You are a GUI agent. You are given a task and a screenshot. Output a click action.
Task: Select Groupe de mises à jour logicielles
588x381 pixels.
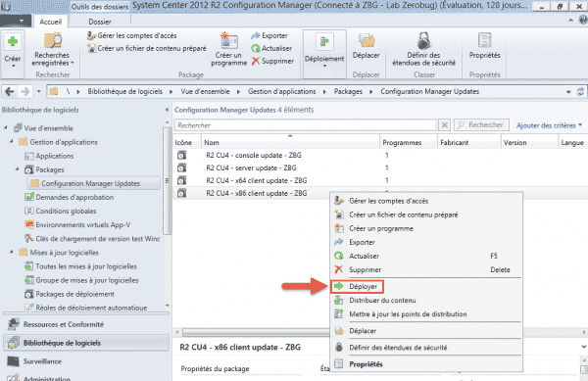[87, 280]
